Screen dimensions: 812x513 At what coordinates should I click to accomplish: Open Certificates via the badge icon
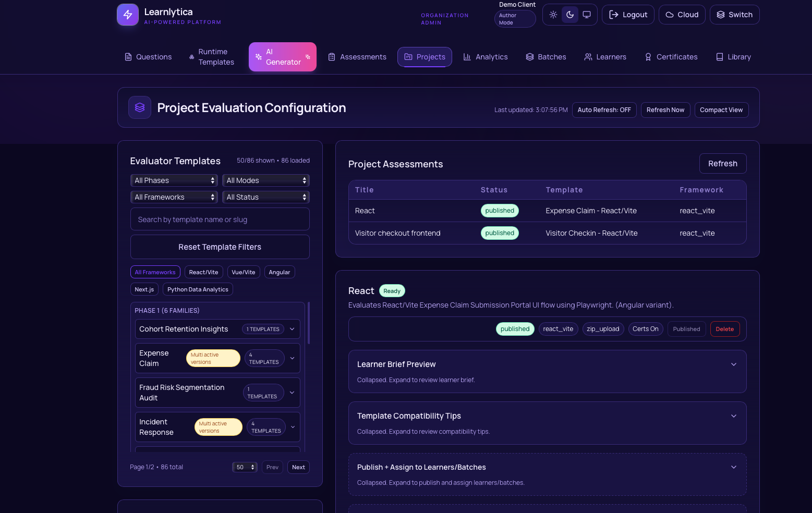coord(648,57)
